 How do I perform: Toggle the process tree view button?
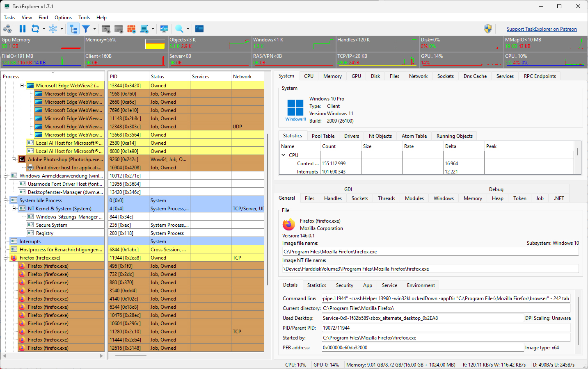click(73, 29)
